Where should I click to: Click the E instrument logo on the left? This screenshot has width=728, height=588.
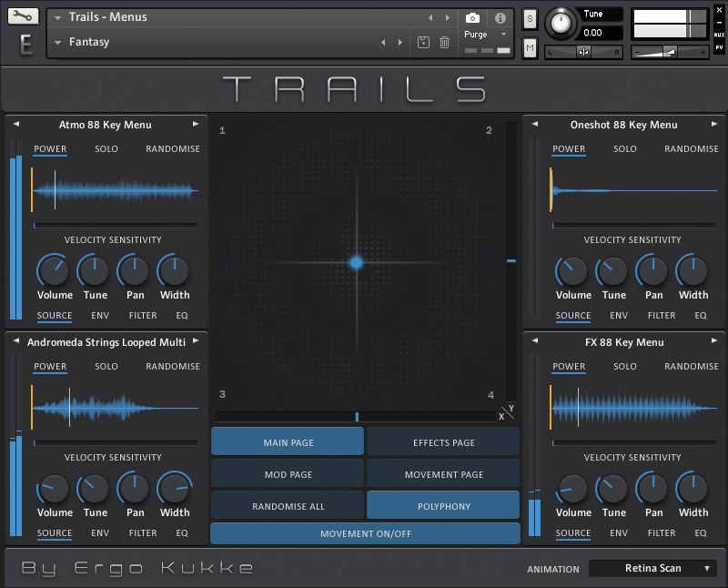pyautogui.click(x=25, y=43)
